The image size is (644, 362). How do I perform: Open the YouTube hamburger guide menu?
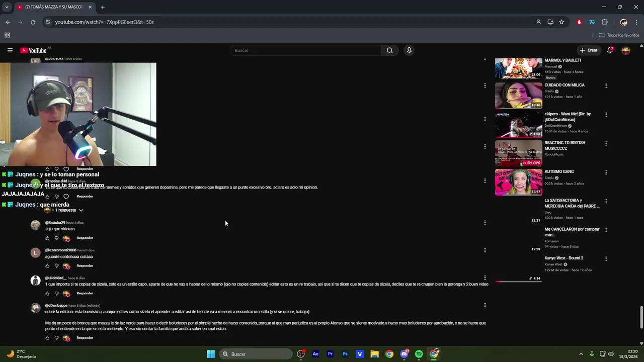pyautogui.click(x=10, y=50)
